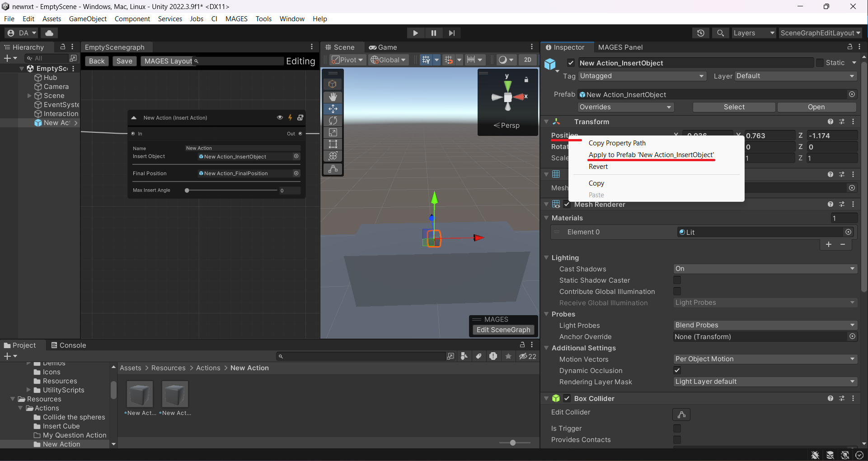Screen dimensions: 868x461
Task: Click the Step frame button
Action: click(x=452, y=33)
